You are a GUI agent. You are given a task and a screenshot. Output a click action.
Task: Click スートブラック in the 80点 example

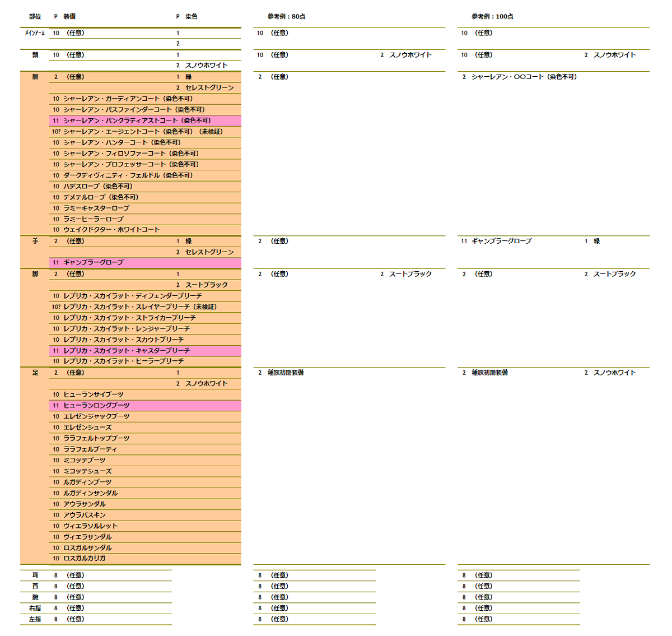(x=410, y=274)
